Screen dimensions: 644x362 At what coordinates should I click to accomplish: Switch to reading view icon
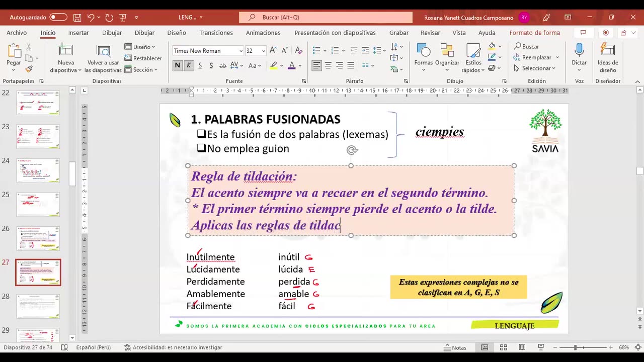(x=522, y=347)
